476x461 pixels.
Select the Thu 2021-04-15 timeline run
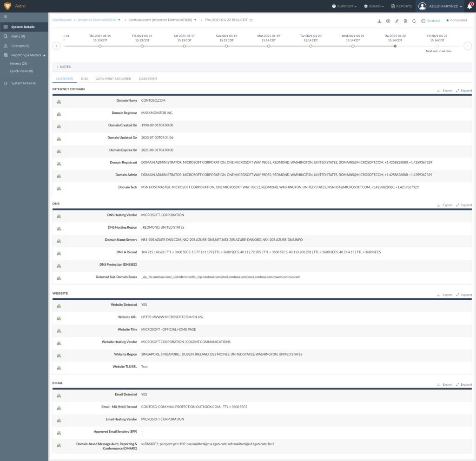click(x=100, y=46)
